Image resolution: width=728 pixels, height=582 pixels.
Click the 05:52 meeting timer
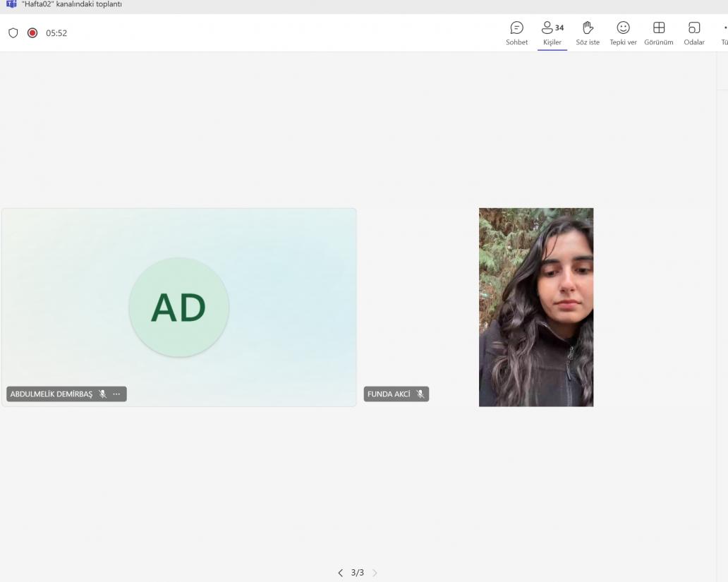(56, 33)
